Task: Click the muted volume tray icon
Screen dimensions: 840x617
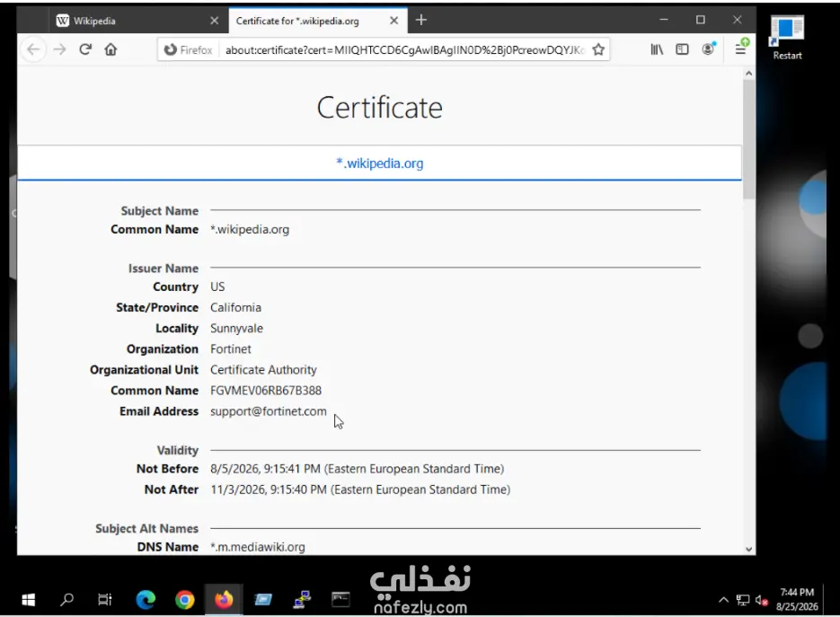Action: click(x=762, y=601)
